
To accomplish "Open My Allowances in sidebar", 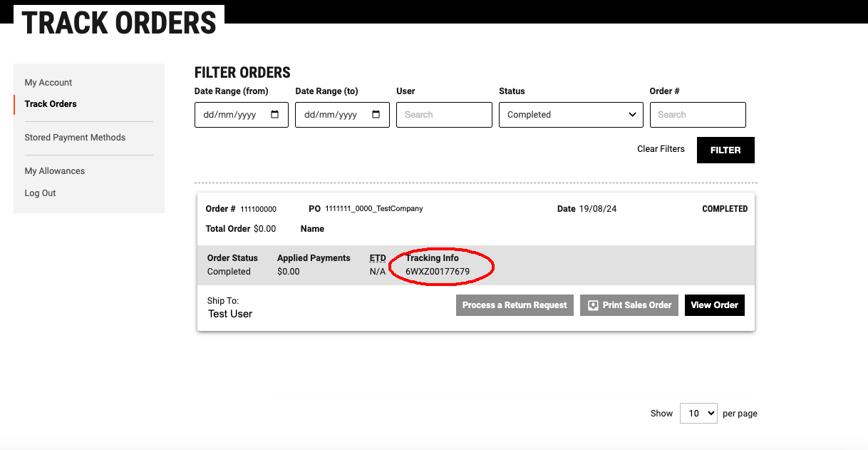I will pyautogui.click(x=55, y=171).
